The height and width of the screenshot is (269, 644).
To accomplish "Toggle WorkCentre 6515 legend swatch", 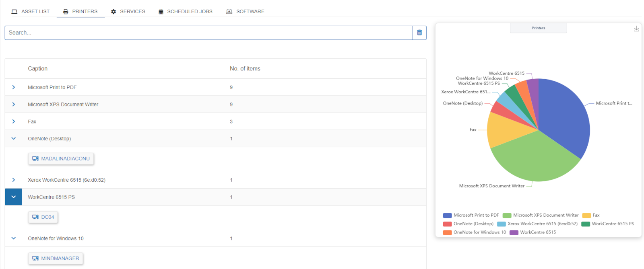I will tap(514, 232).
